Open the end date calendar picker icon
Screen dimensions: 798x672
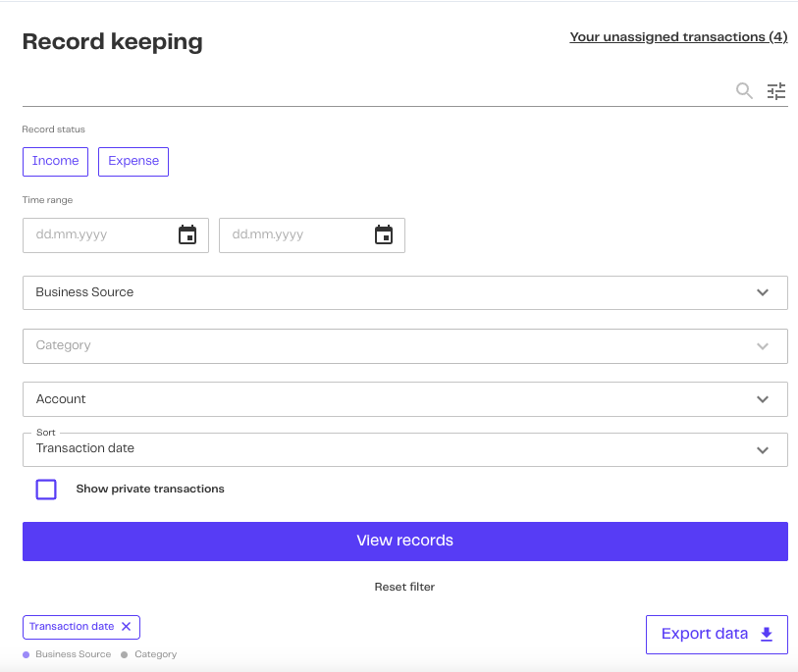pyautogui.click(x=384, y=235)
